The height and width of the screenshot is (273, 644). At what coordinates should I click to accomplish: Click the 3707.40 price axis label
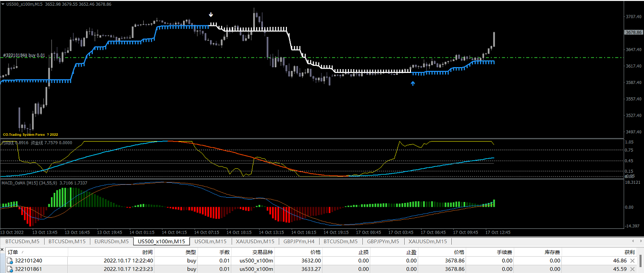634,16
